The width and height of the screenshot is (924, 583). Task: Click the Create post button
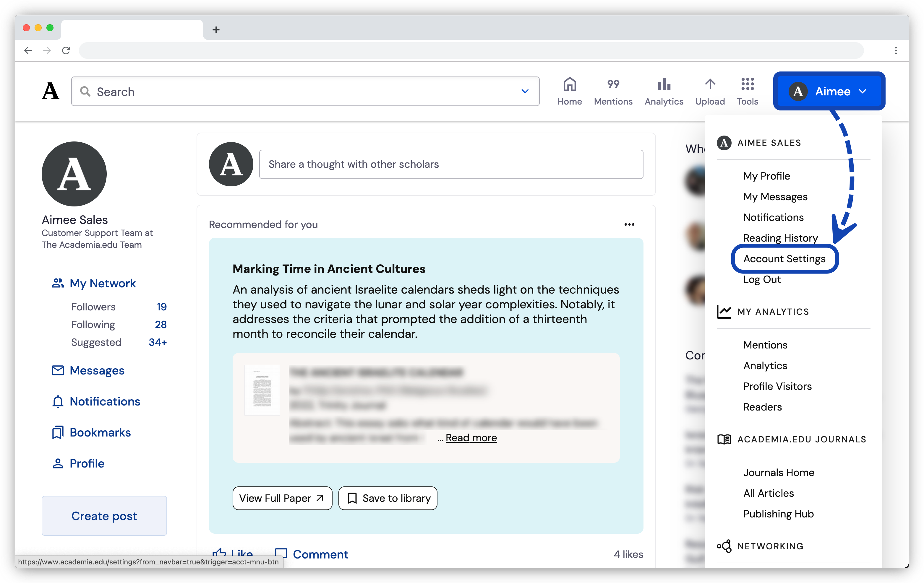104,516
